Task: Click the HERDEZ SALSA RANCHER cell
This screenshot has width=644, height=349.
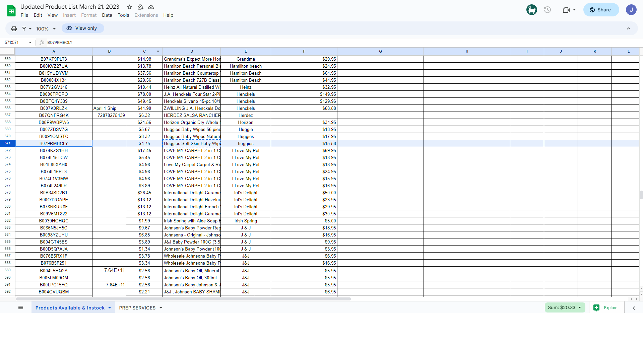Action: 192,115
